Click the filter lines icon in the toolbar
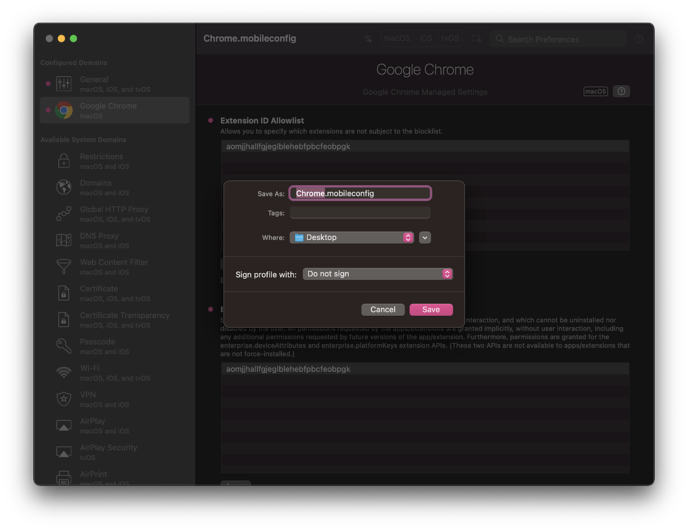Viewport: 688px width, 530px height. [x=368, y=39]
